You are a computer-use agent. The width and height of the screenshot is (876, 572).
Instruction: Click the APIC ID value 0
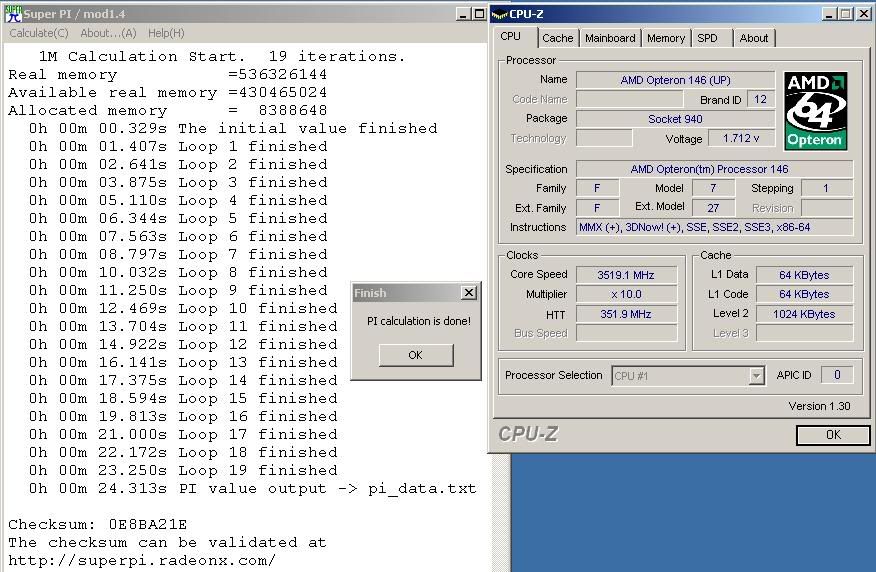tap(837, 375)
